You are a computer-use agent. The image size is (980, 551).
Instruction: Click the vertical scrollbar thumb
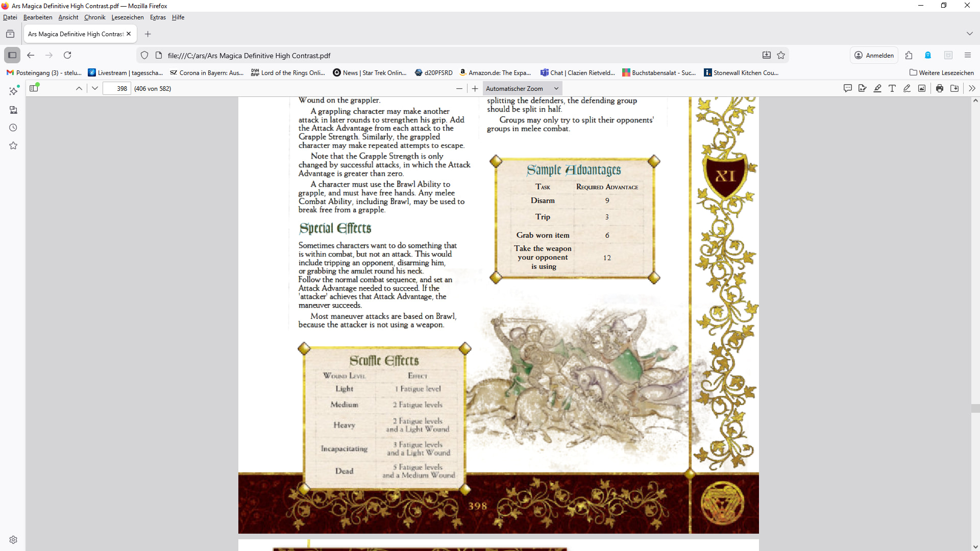975,408
